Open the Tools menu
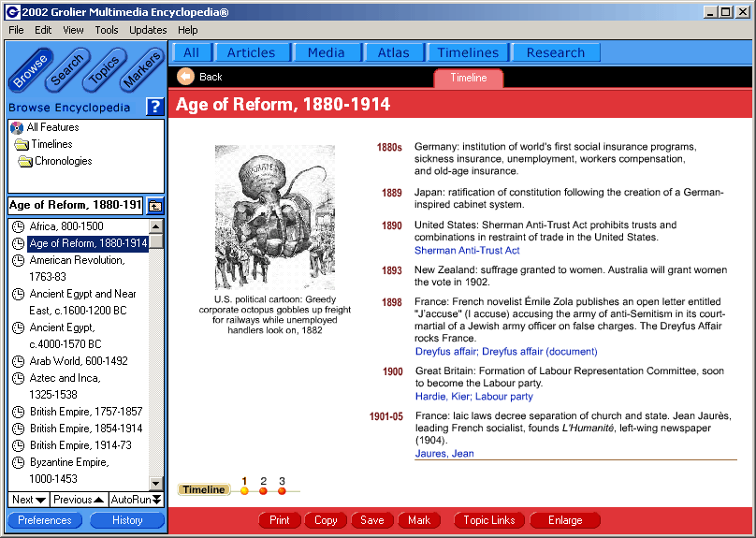Viewport: 756px width, 538px height. click(106, 30)
